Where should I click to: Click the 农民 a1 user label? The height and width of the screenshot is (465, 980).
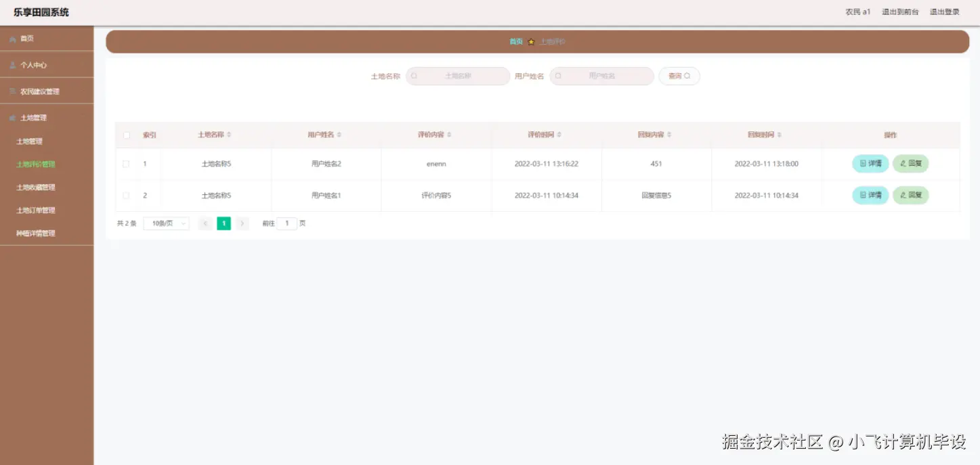[857, 12]
